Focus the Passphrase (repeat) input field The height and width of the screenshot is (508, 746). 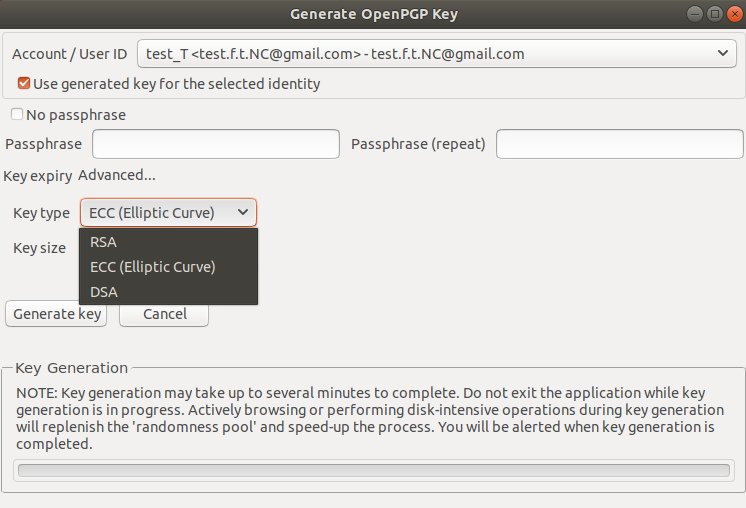click(619, 144)
